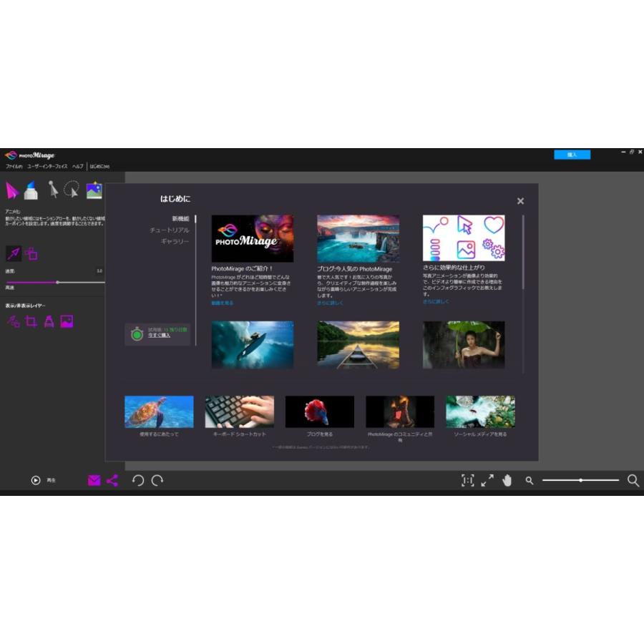Open the ファイル menu
This screenshot has width=644, height=644.
(x=14, y=166)
